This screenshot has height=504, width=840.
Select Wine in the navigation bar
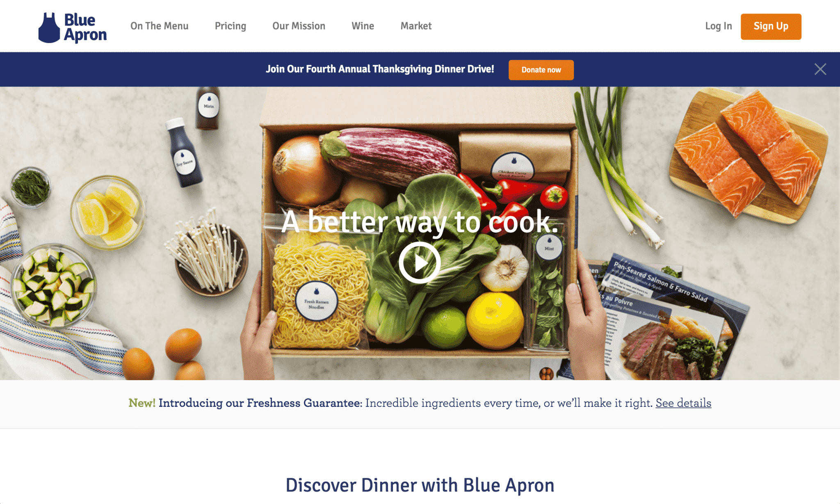coord(363,26)
